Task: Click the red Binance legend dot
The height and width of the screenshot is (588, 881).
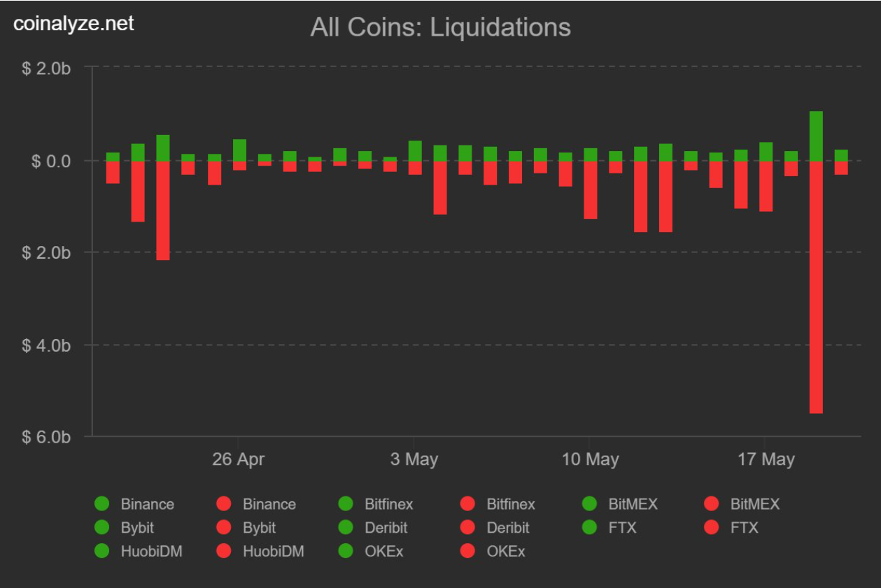Action: [x=224, y=503]
